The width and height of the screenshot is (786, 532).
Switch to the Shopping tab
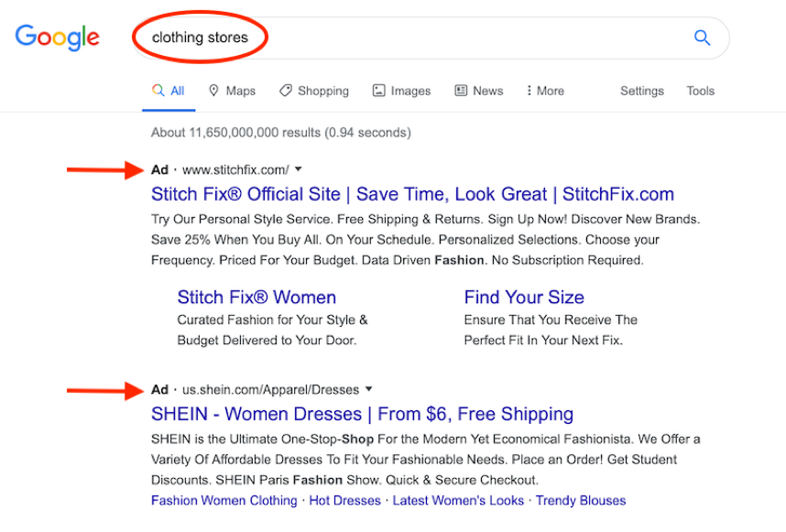[314, 92]
